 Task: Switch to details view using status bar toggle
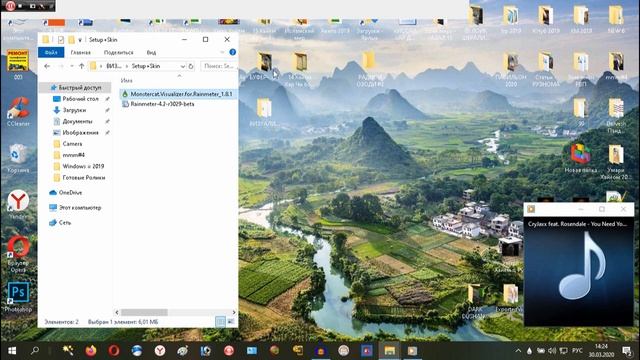pyautogui.click(x=220, y=322)
